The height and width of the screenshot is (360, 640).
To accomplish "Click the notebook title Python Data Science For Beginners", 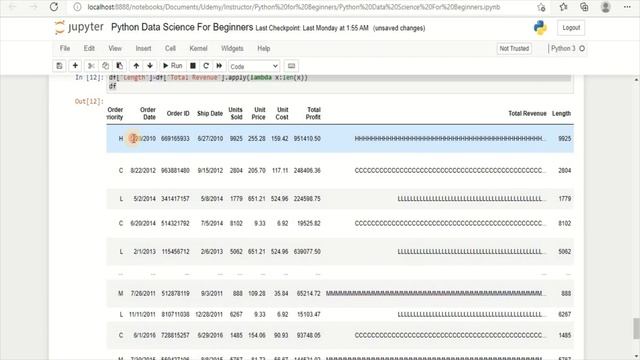I will click(x=182, y=27).
